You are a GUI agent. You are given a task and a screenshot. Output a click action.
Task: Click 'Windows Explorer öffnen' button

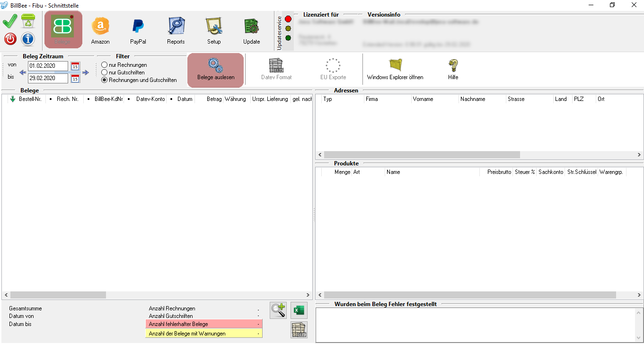(x=395, y=70)
